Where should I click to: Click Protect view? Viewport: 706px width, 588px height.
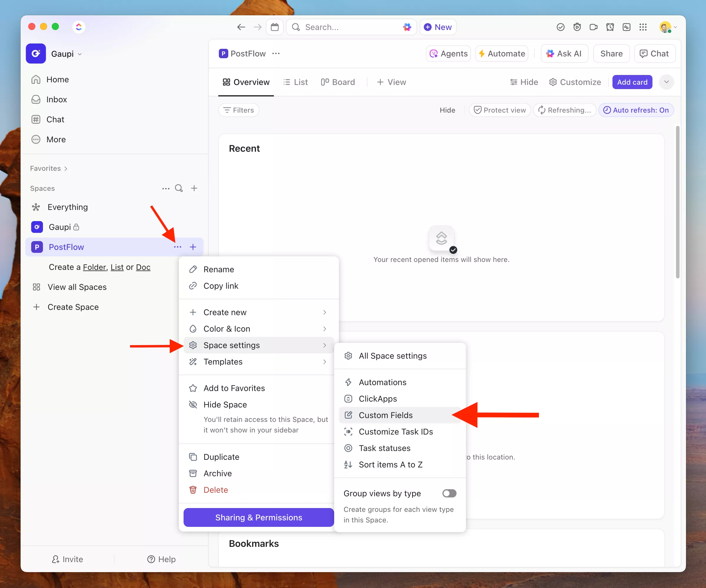coord(500,110)
